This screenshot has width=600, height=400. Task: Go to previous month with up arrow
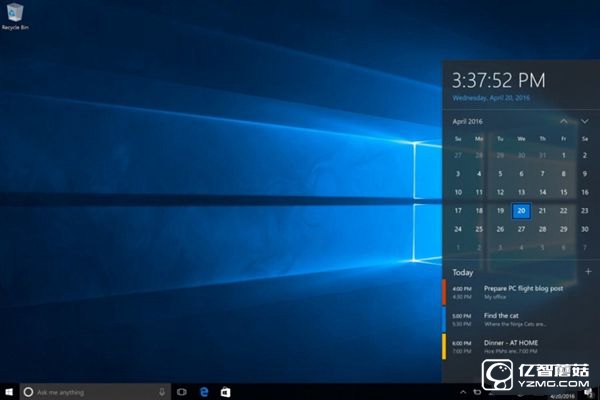coord(564,121)
